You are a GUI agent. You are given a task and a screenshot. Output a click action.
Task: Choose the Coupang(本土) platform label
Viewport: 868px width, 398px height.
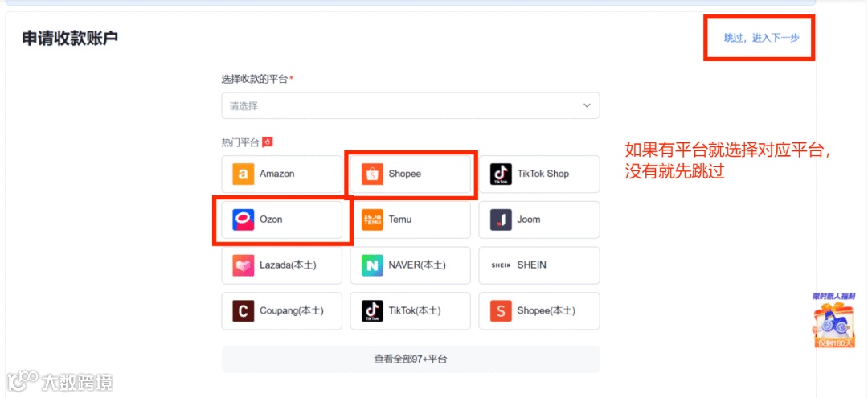(292, 311)
